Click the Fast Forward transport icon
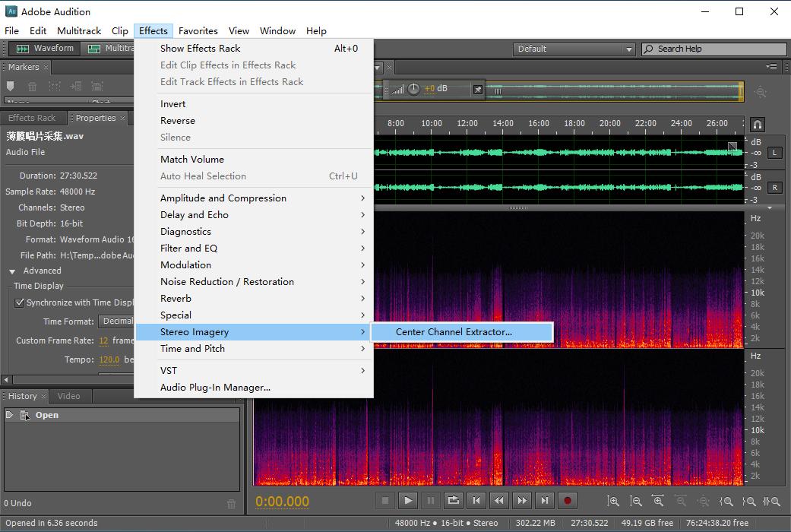The height and width of the screenshot is (532, 791). 521,500
